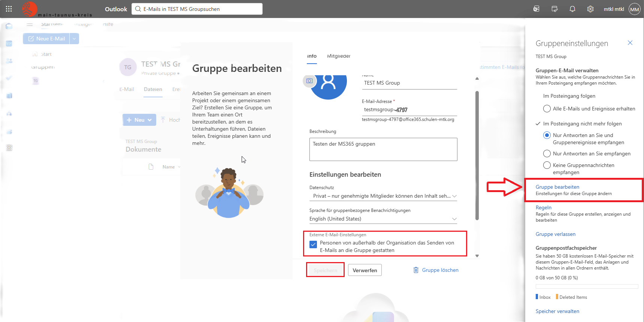The width and height of the screenshot is (644, 322).
Task: Click the search magnifier icon
Action: 138,9
